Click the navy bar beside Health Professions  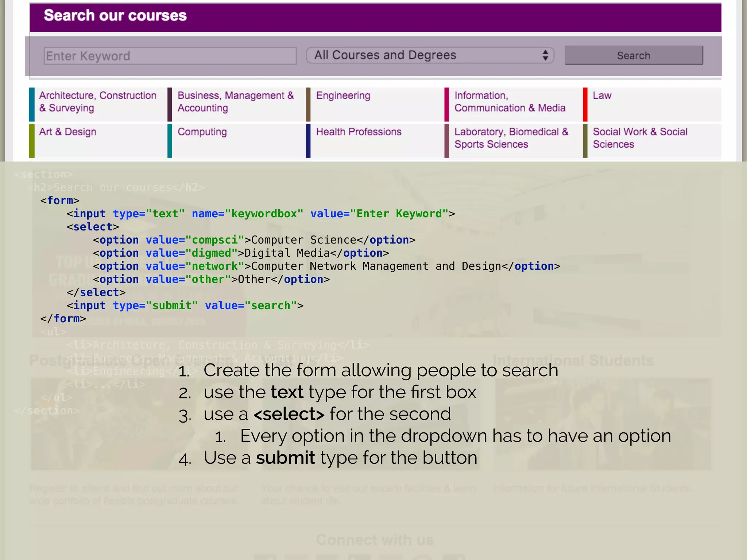click(308, 141)
